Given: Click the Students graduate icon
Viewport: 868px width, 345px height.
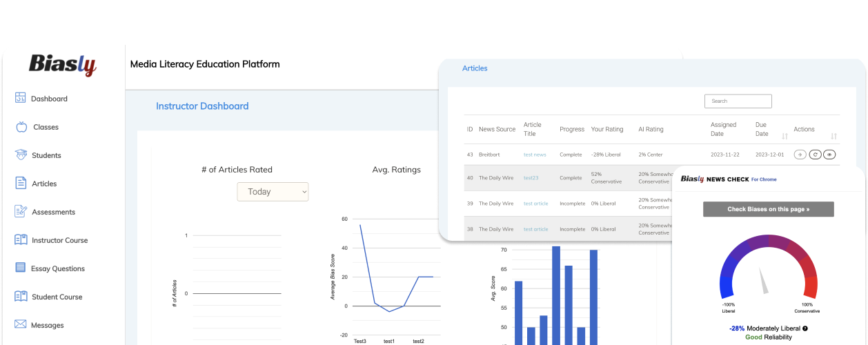Looking at the screenshot, I should click(x=21, y=155).
